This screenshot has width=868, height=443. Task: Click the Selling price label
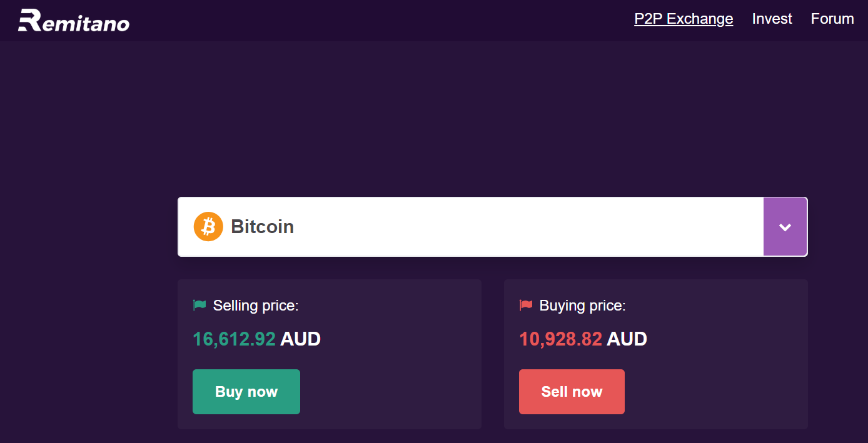click(256, 306)
